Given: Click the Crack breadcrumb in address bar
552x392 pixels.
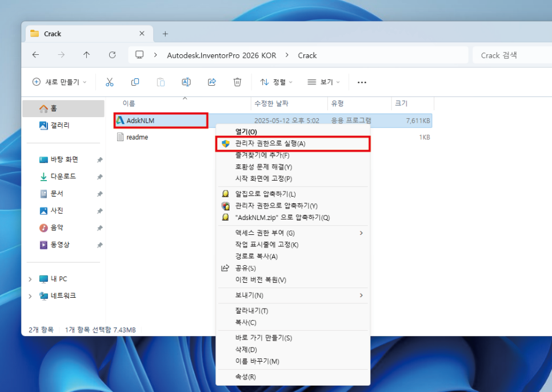Looking at the screenshot, I should [x=307, y=55].
